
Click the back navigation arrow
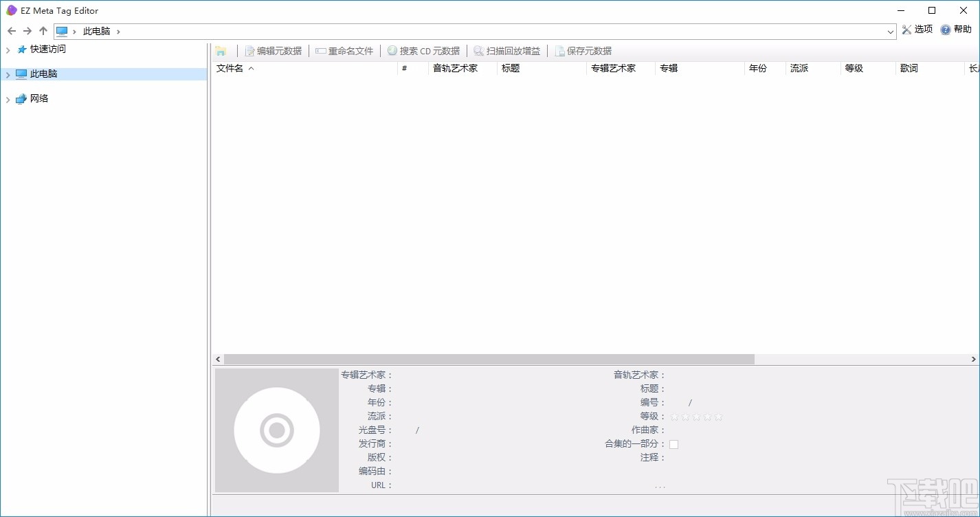pyautogui.click(x=12, y=31)
